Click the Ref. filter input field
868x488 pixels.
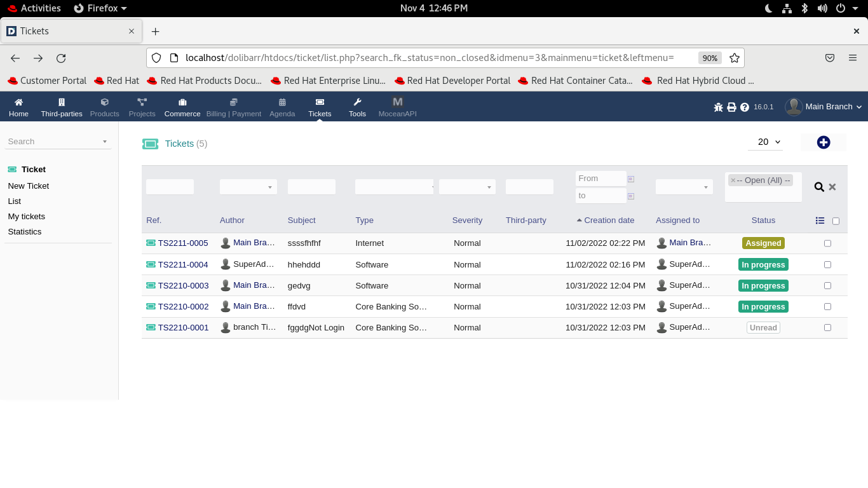coord(170,187)
